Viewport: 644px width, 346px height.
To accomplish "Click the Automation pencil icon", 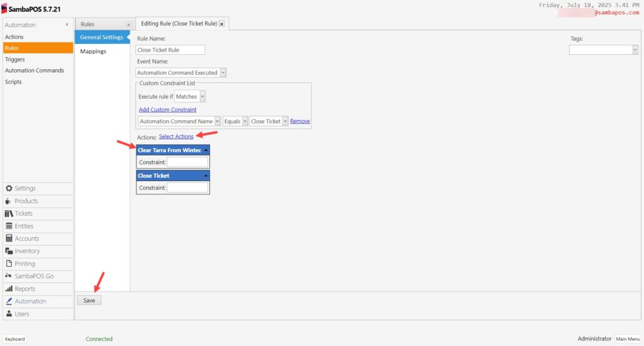I will click(x=9, y=301).
